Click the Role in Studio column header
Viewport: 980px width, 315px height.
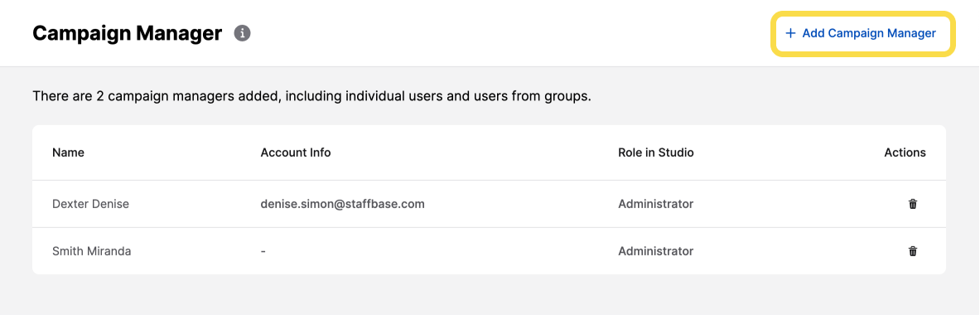point(655,153)
